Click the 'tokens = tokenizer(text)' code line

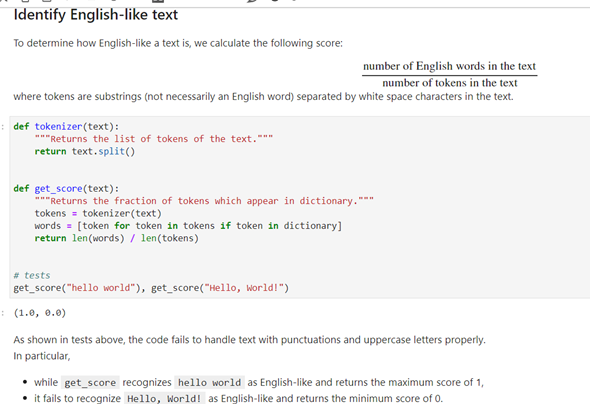pyautogui.click(x=98, y=213)
